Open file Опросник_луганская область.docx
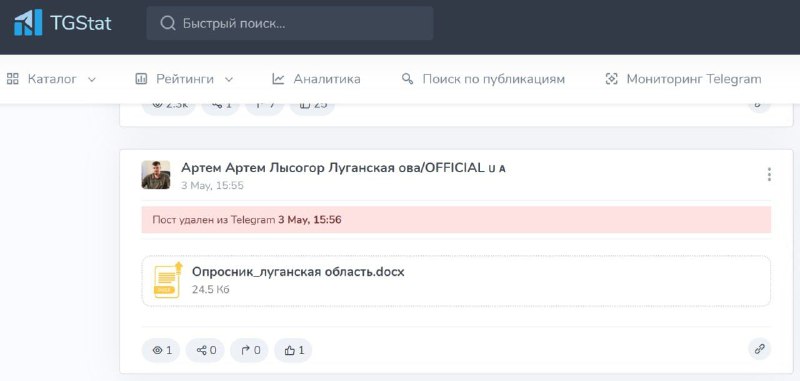Screen dimensions: 800x381 click(298, 272)
